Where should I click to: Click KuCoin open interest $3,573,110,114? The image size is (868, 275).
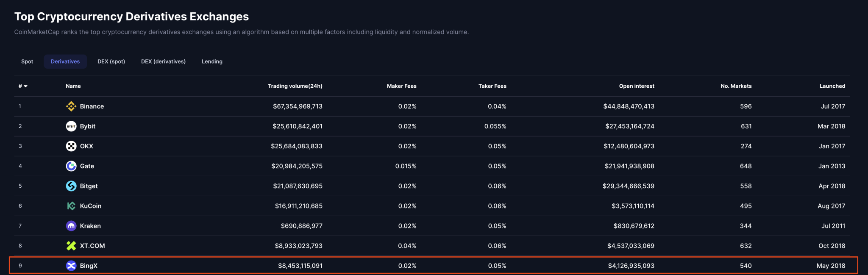click(633, 206)
